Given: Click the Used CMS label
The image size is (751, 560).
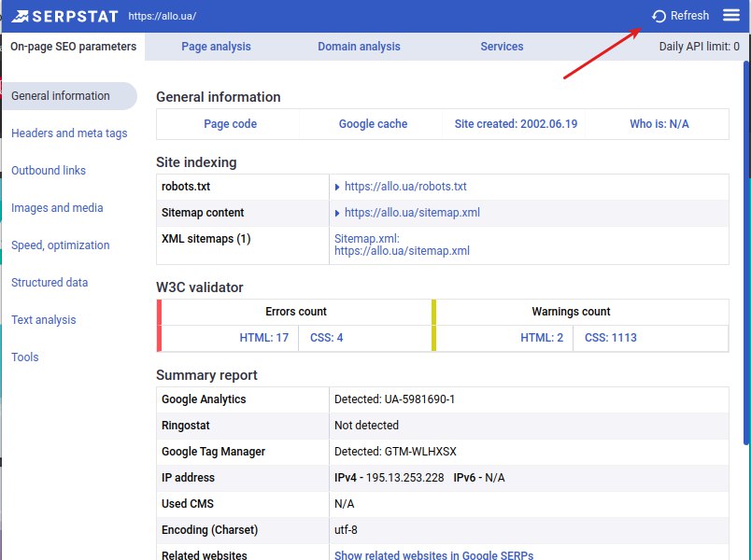Looking at the screenshot, I should [187, 503].
